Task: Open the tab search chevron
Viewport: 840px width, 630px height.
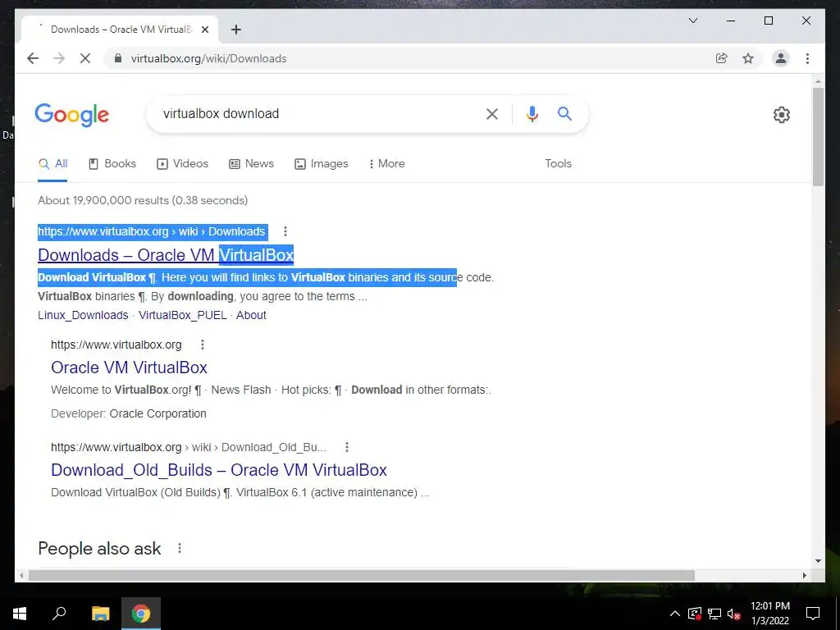Action: tap(692, 21)
